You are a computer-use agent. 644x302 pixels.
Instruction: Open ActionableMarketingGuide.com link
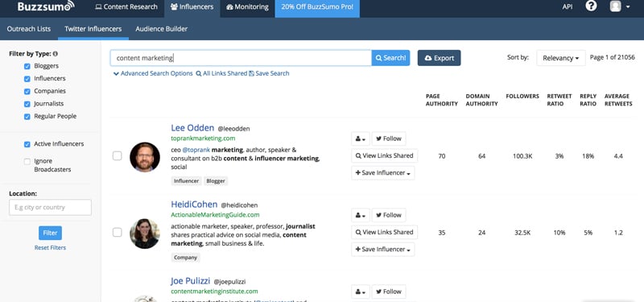coord(215,215)
